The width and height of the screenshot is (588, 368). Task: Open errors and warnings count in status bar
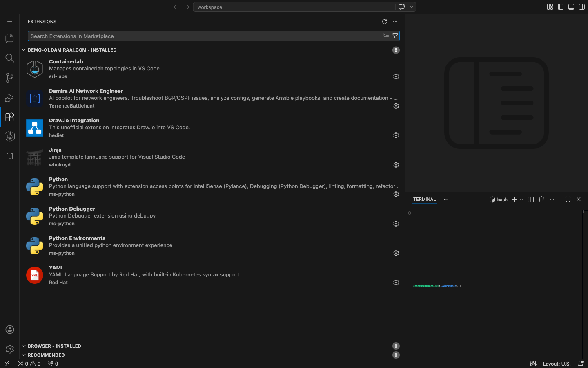(29, 364)
